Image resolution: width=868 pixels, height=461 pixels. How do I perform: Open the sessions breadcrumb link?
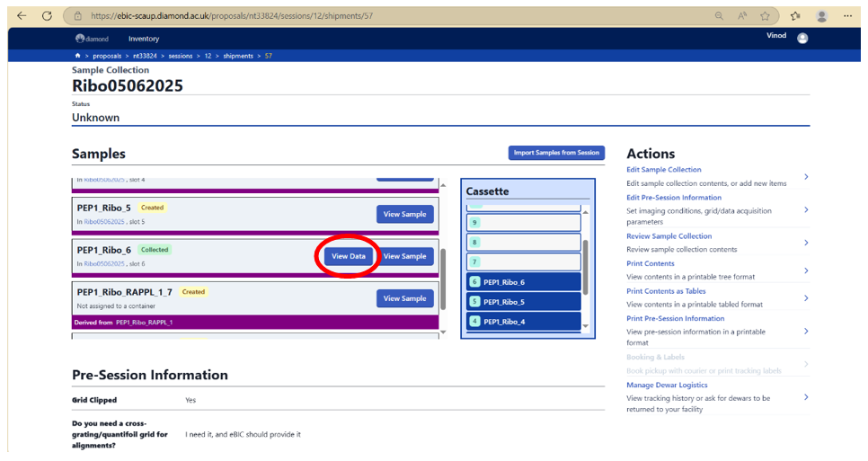tap(181, 56)
